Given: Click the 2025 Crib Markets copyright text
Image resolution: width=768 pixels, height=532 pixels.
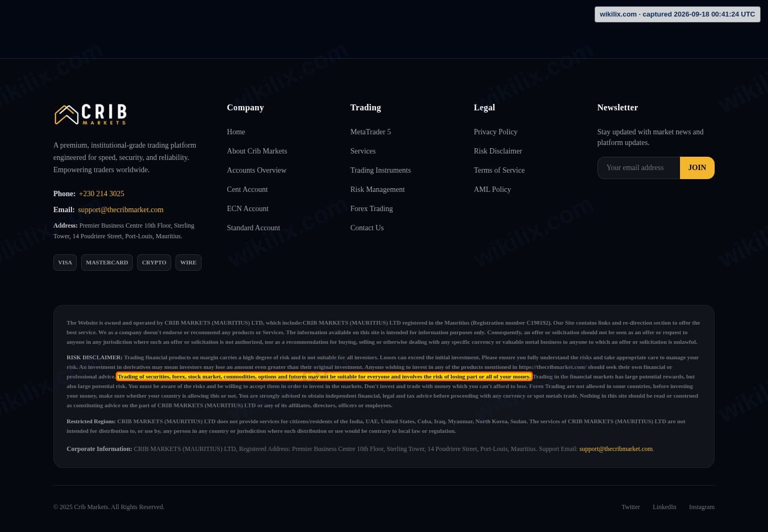Looking at the screenshot, I should (x=109, y=507).
